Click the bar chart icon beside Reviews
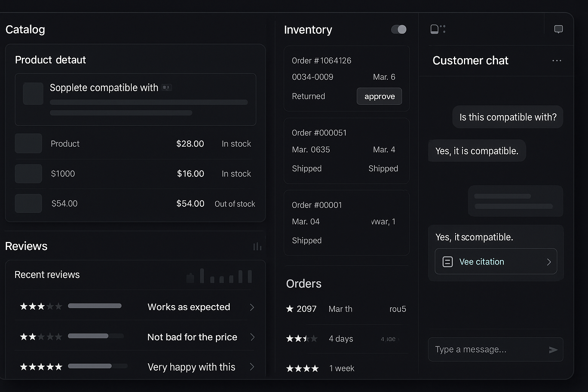Image resolution: width=588 pixels, height=392 pixels. [257, 246]
